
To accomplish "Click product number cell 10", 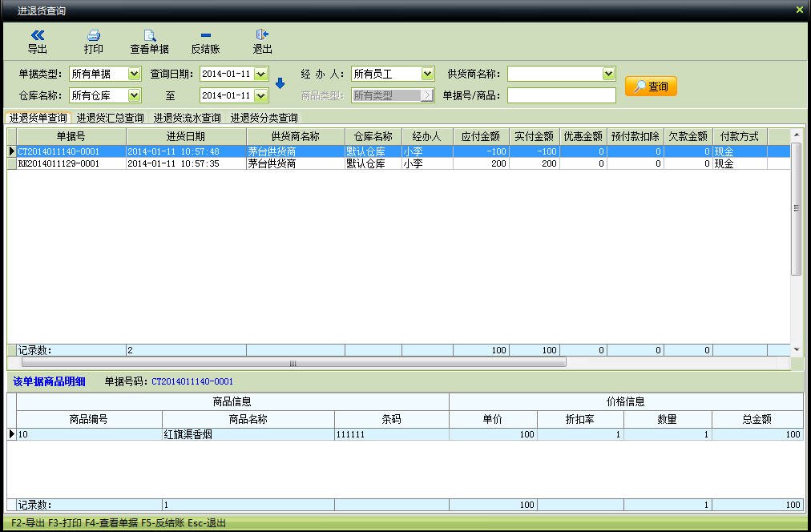I will [x=89, y=434].
